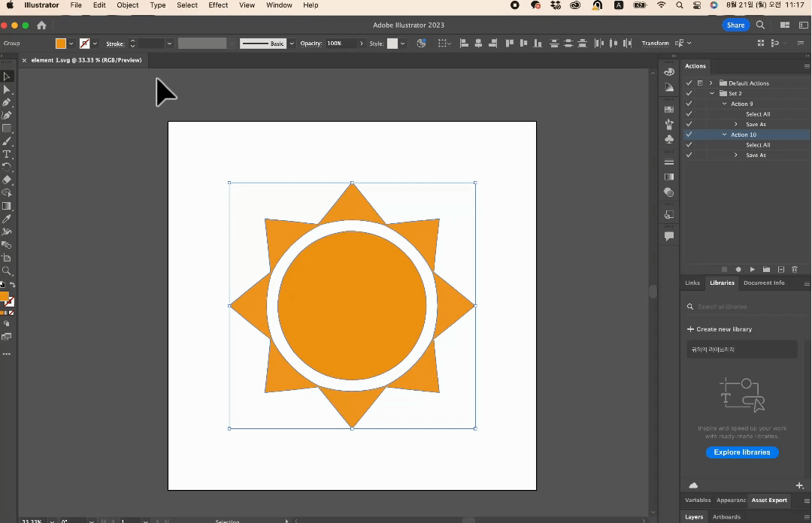Select the Eyedropper tool
Viewport: 812px width, 523px height.
(7, 219)
